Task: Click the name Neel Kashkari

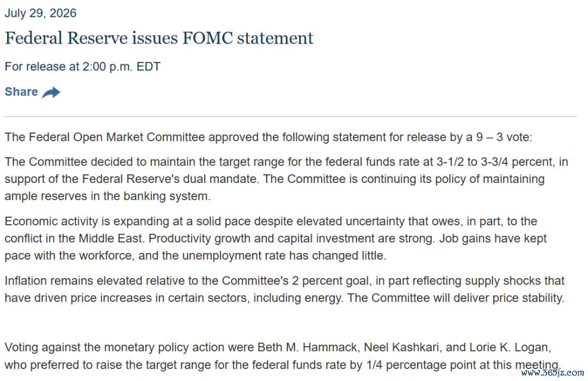Action: tap(401, 348)
